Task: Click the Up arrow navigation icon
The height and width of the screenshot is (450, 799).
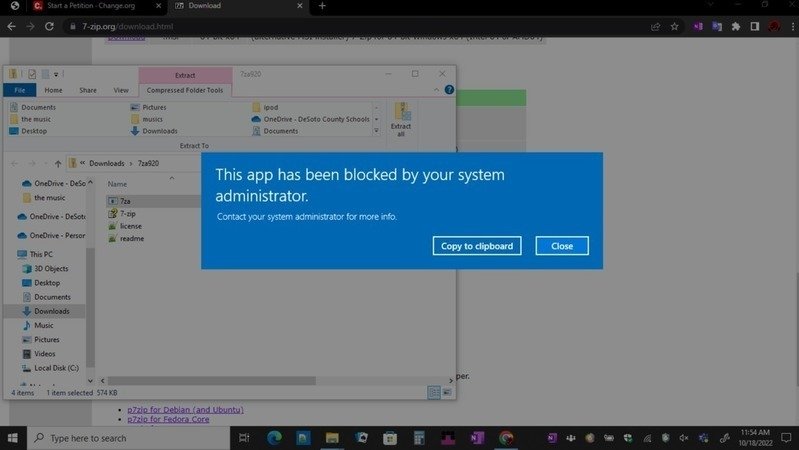Action: (x=58, y=163)
